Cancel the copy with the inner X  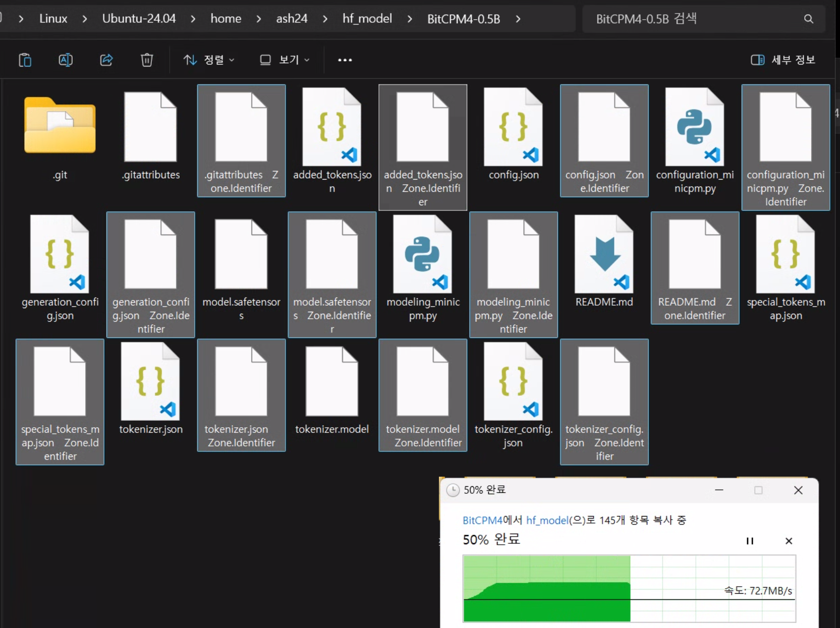tap(789, 541)
